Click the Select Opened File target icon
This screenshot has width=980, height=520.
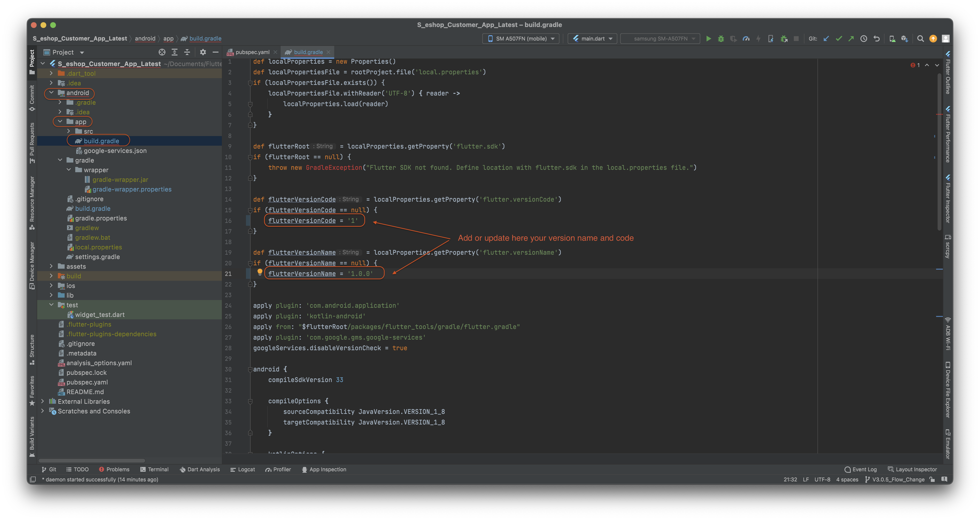(162, 52)
